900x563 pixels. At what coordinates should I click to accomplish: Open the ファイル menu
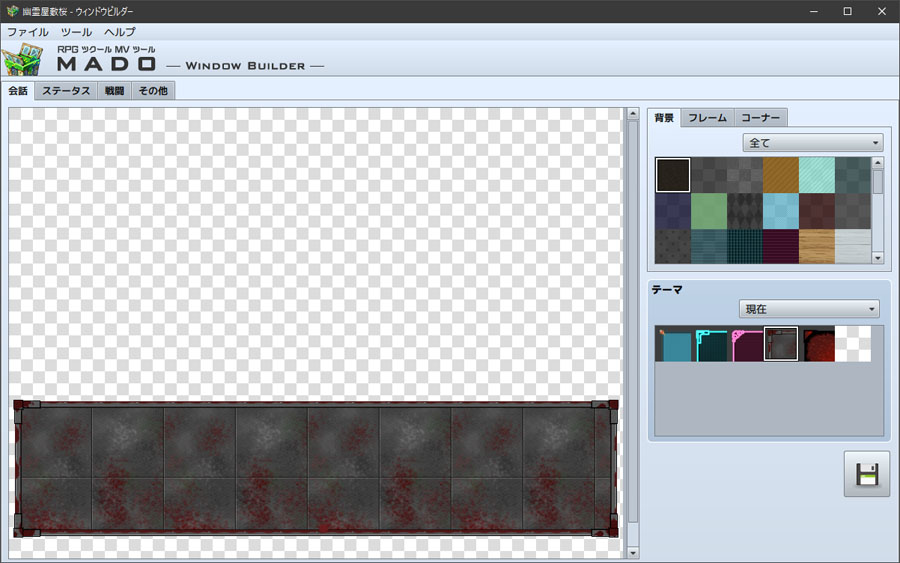tap(28, 32)
